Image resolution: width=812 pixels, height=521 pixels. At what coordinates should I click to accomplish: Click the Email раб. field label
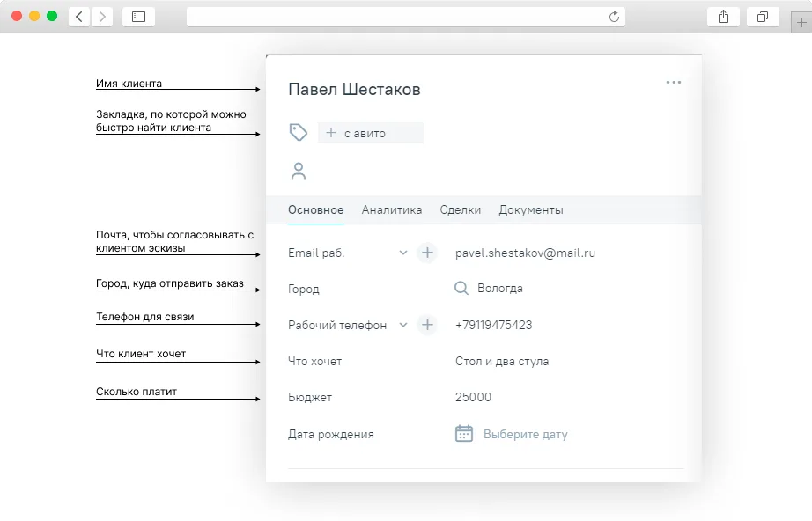coord(316,253)
